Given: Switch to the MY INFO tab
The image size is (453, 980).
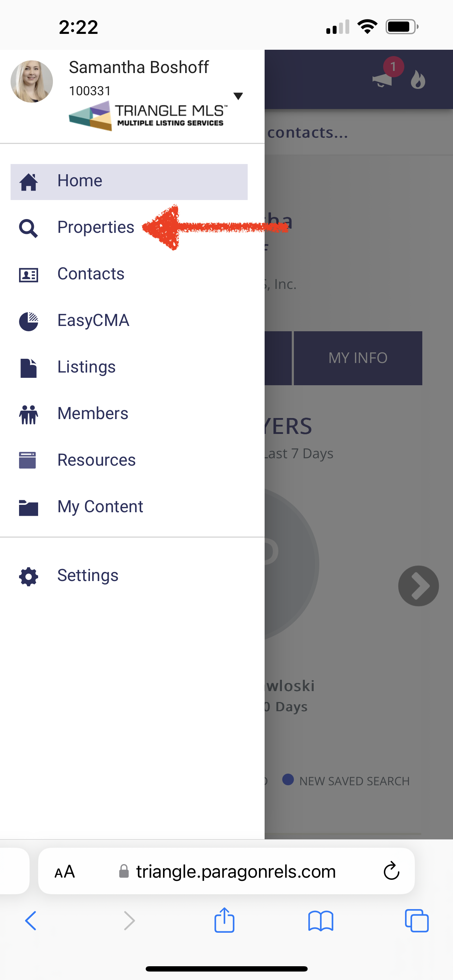Looking at the screenshot, I should (357, 358).
